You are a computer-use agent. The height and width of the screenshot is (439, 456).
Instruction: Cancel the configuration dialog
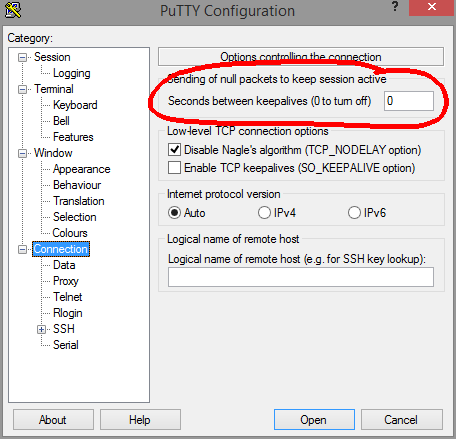pyautogui.click(x=402, y=420)
